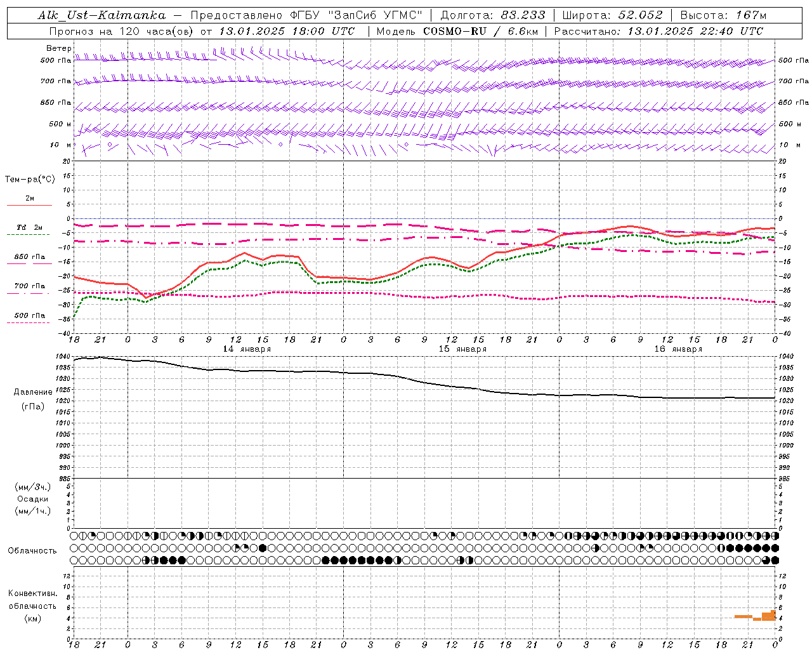Click the Давление pressure panel label

(x=33, y=392)
